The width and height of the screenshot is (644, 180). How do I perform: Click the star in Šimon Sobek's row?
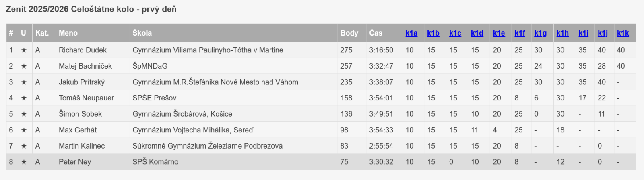pyautogui.click(x=24, y=114)
